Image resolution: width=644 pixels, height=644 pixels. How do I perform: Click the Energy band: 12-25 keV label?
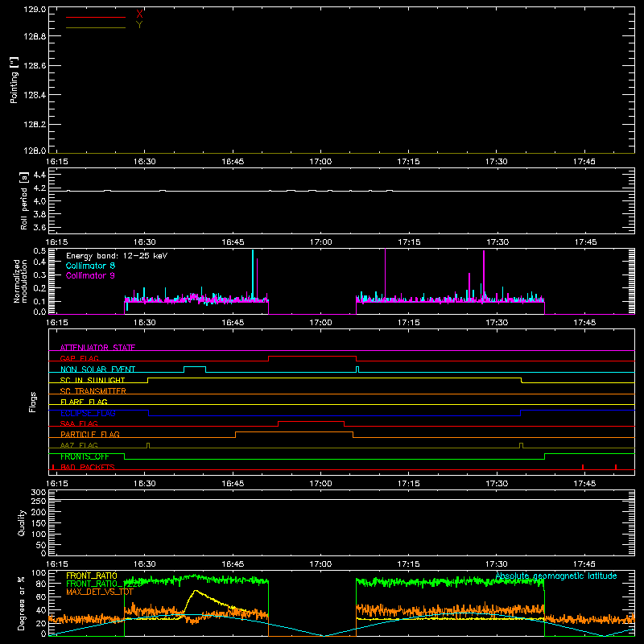pyautogui.click(x=117, y=256)
